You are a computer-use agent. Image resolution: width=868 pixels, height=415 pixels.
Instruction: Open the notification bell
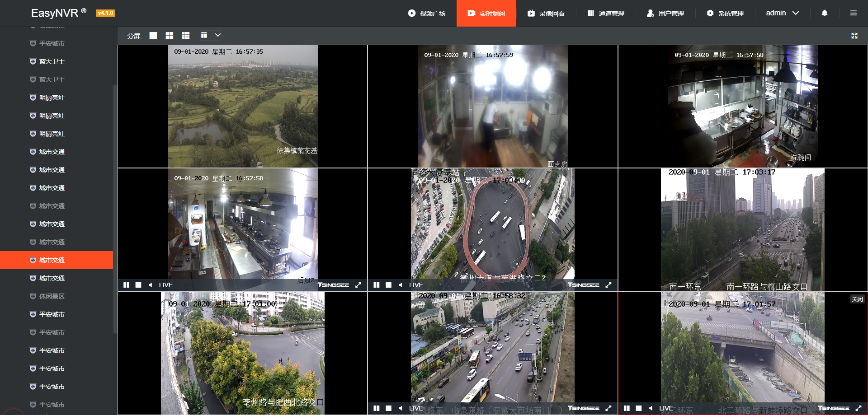coord(825,13)
